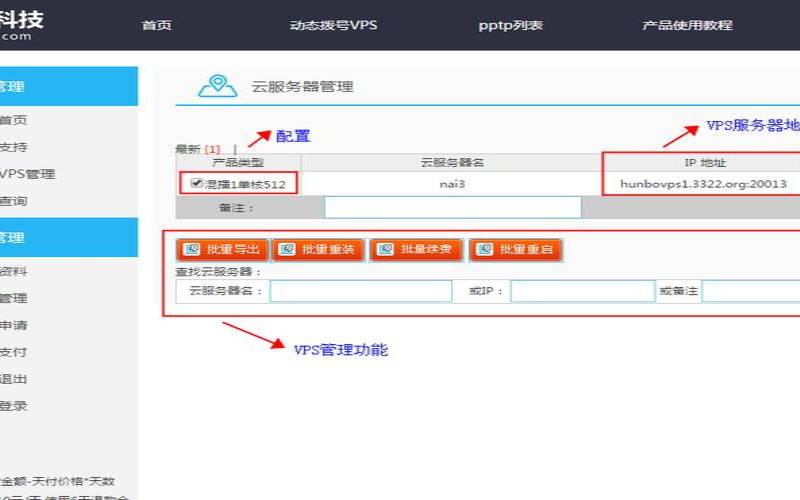
Task: Open the 支付 sidebar entry
Action: click(13, 352)
